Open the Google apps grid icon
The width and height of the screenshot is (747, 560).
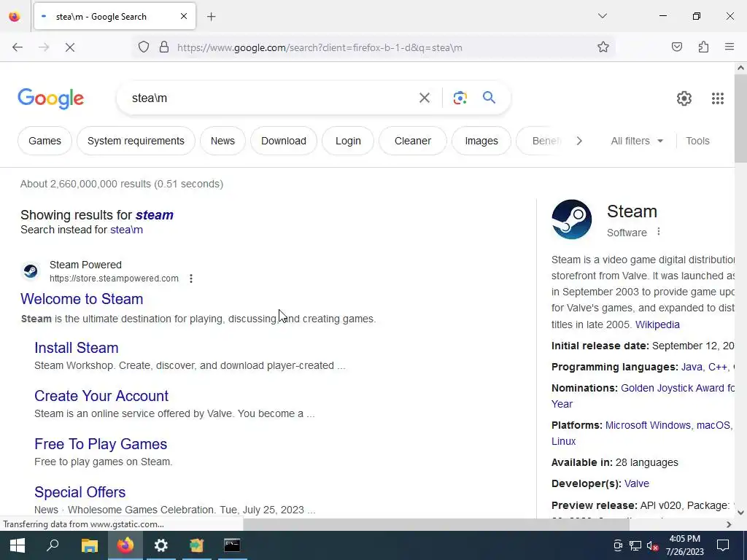pos(718,98)
